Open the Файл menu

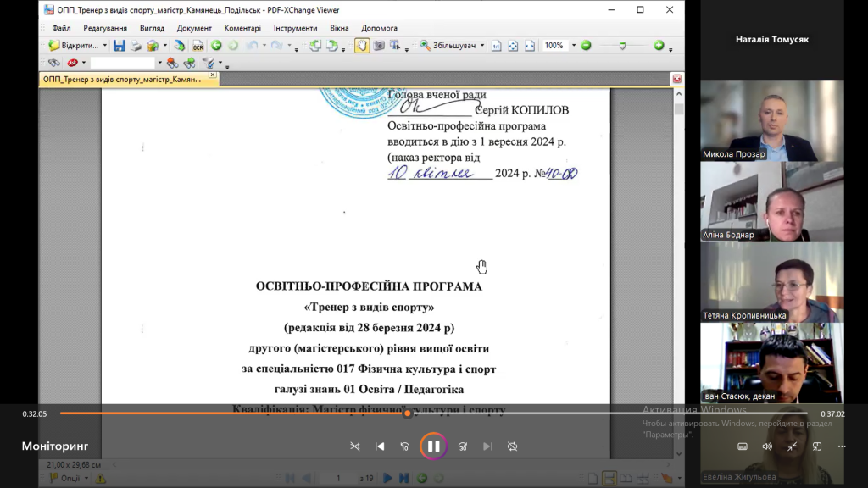[61, 28]
